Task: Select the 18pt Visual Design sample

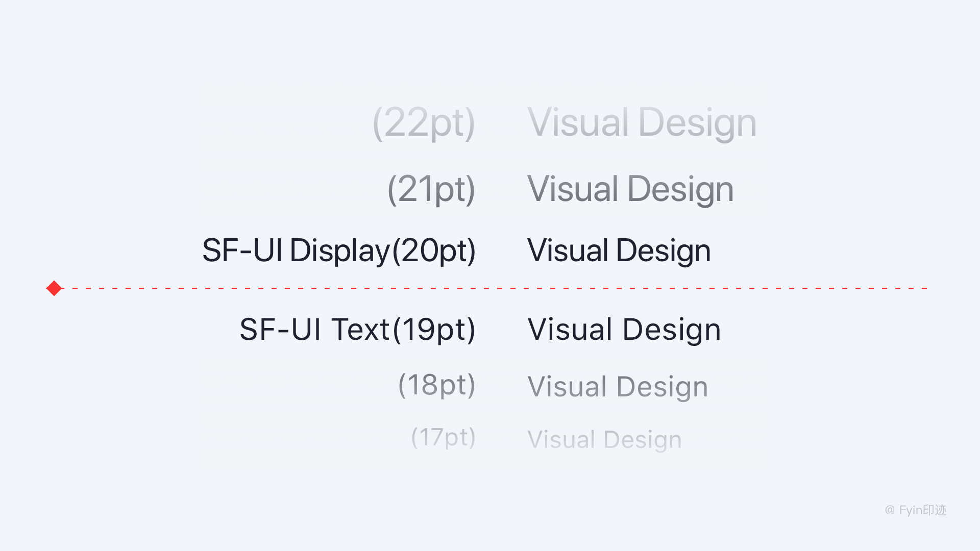Action: click(618, 387)
